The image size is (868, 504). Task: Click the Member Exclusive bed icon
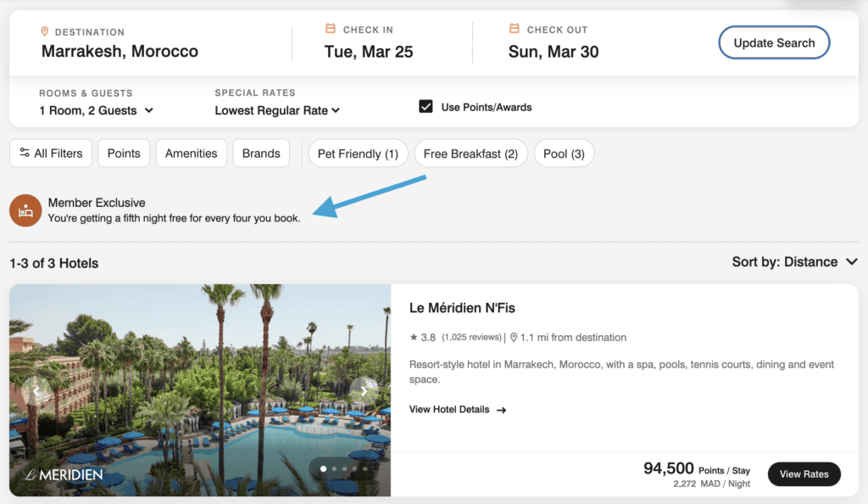(x=25, y=210)
